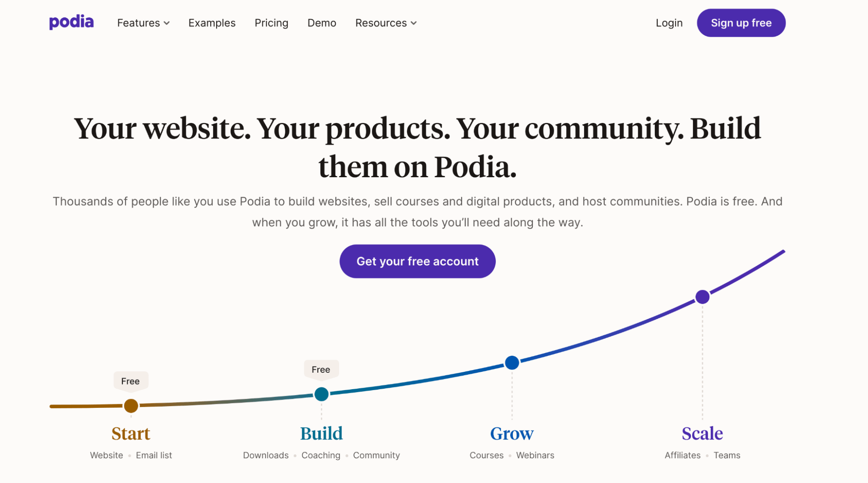Click Get your free account button
This screenshot has width=868, height=483.
[417, 261]
